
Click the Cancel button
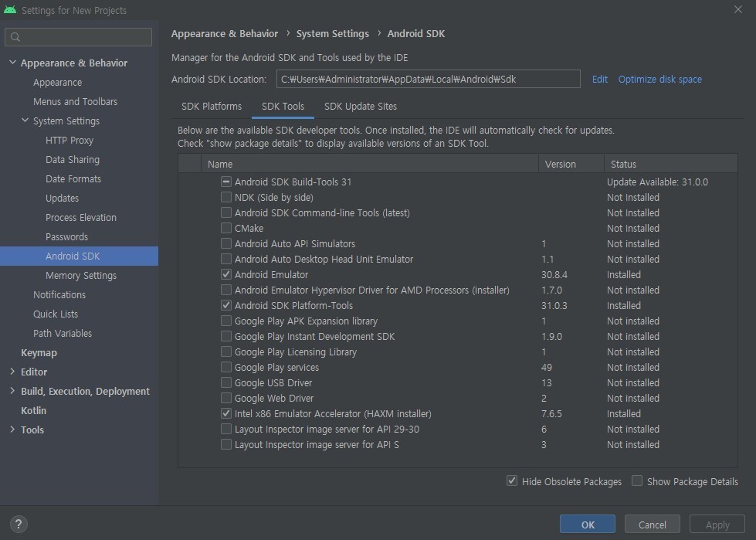tap(653, 525)
